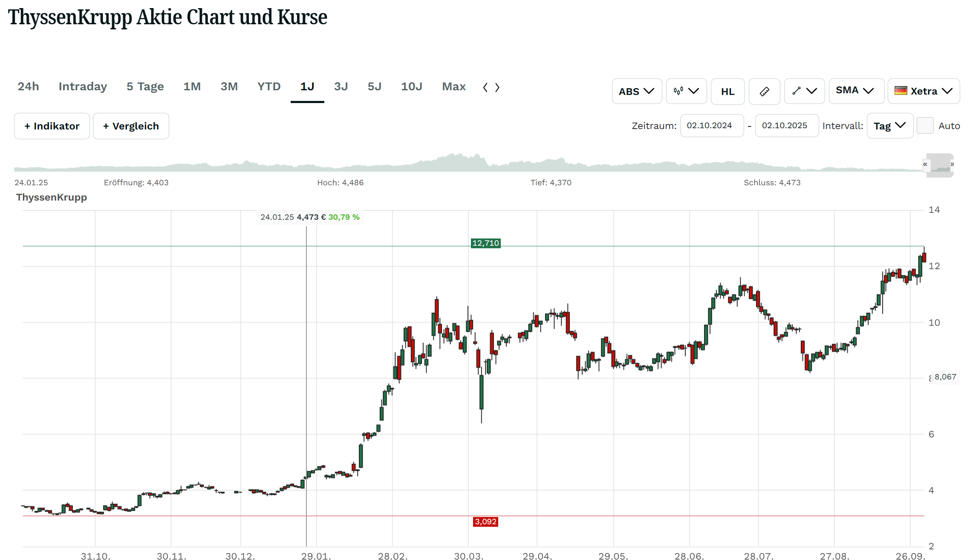Open the SMA moving average dropdown
This screenshot has height=560, width=967.
[x=856, y=91]
